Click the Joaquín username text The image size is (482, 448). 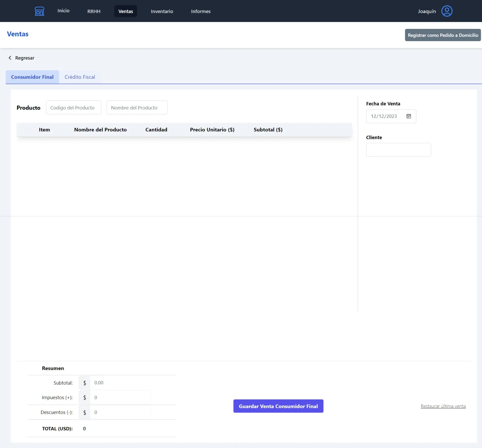[x=427, y=11]
